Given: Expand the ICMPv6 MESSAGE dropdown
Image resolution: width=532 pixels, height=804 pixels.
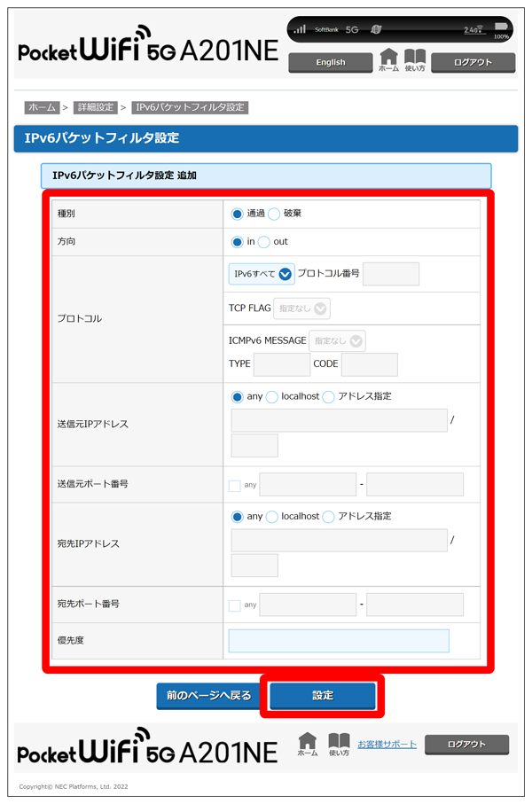Looking at the screenshot, I should coord(337,341).
